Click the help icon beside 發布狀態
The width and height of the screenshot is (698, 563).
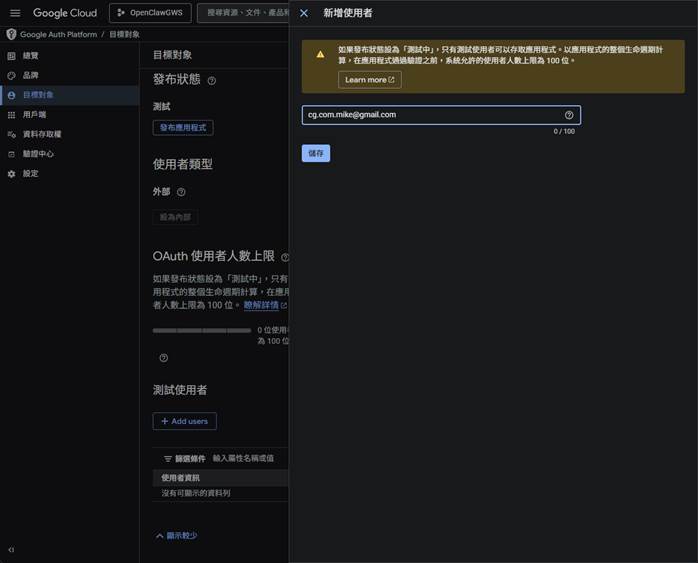pyautogui.click(x=211, y=80)
